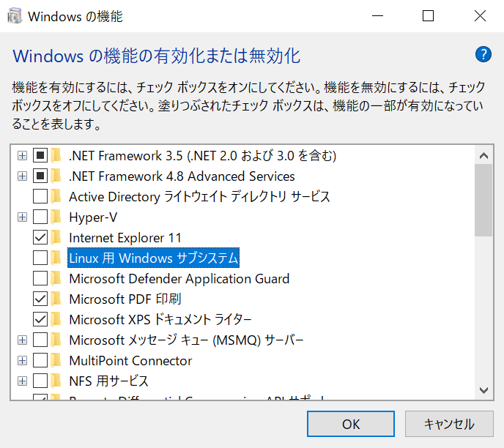Confirm changes with the OK button

point(351,424)
